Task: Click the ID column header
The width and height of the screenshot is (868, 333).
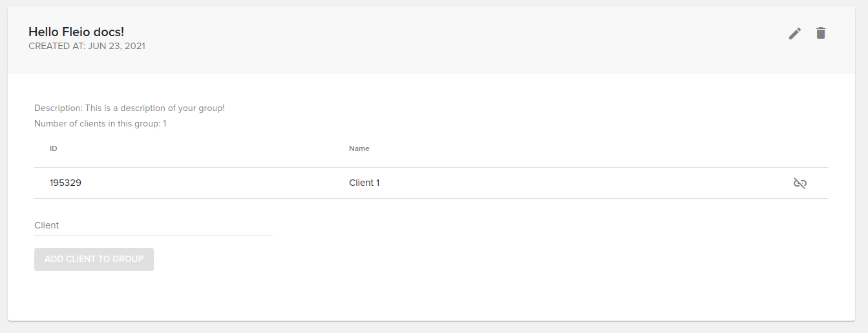Action: point(54,148)
